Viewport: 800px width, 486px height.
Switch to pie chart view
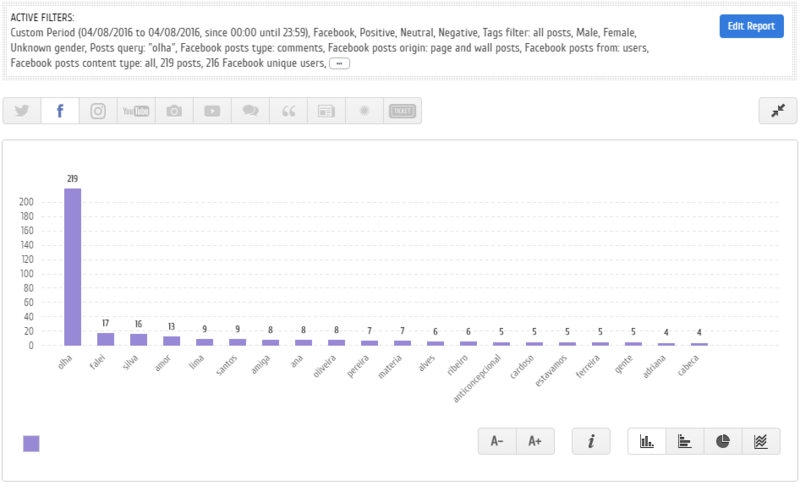(723, 441)
